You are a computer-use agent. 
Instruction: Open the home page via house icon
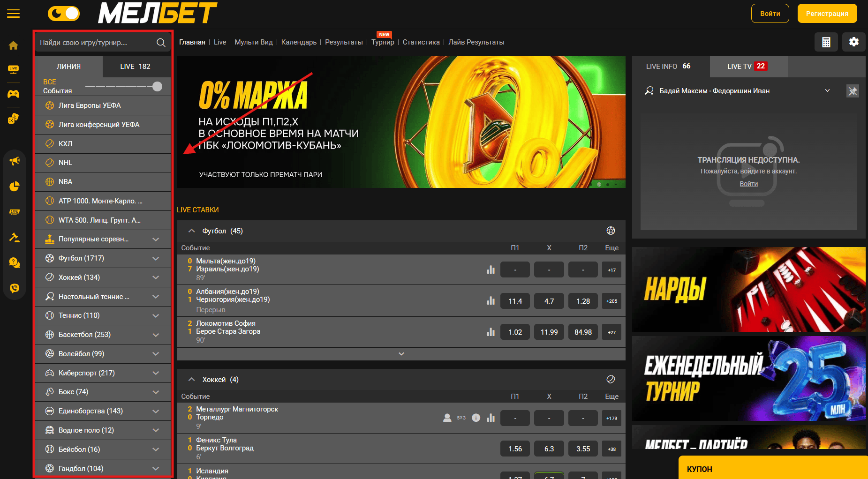click(14, 45)
